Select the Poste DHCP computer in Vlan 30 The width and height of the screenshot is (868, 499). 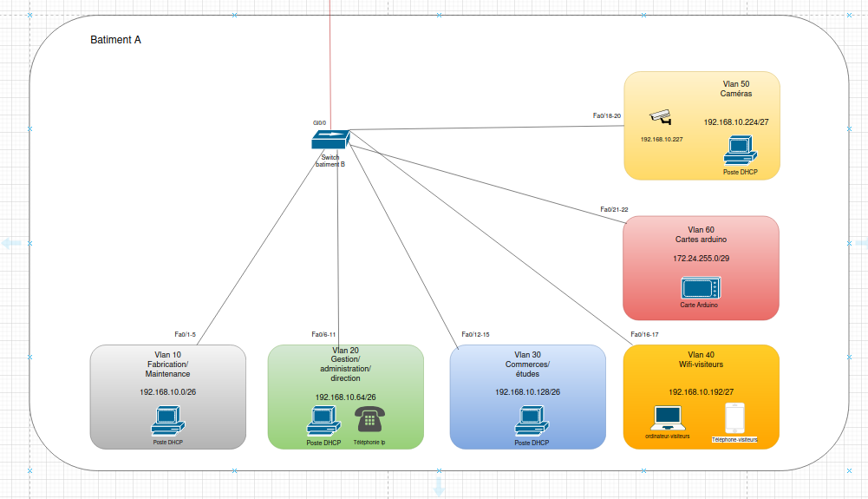click(532, 421)
